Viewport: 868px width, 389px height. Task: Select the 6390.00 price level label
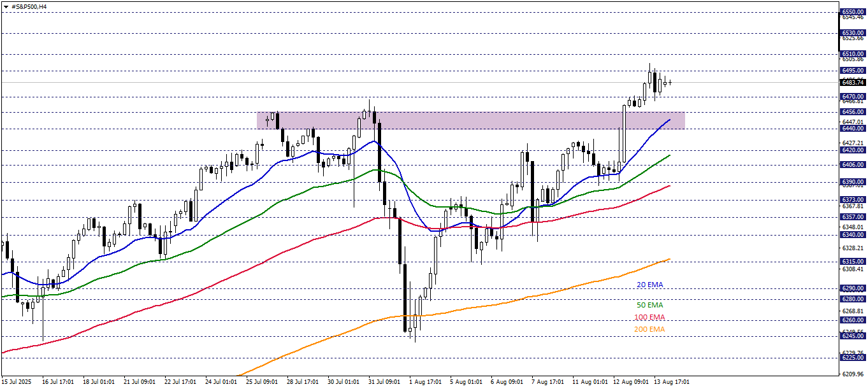853,181
